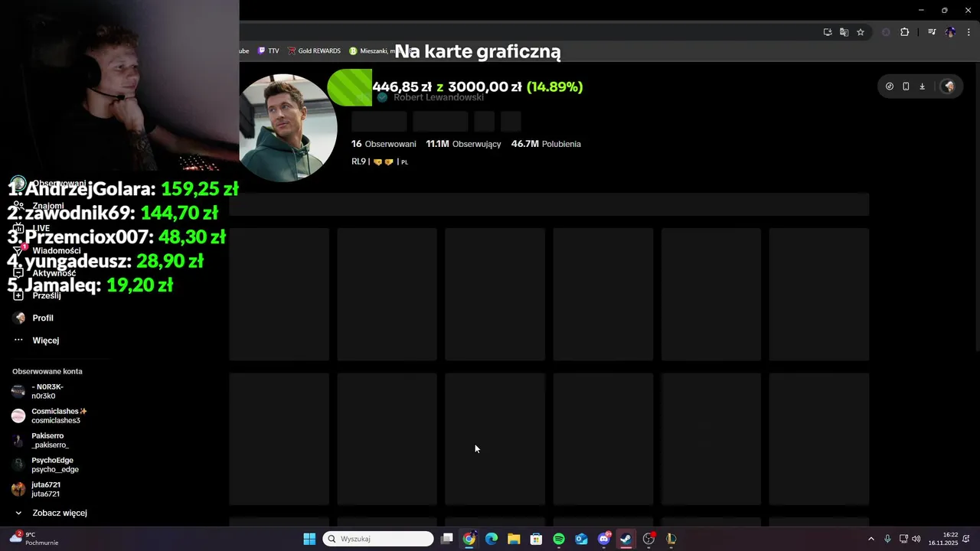Open Microsoft Edge from the taskbar

[492, 539]
